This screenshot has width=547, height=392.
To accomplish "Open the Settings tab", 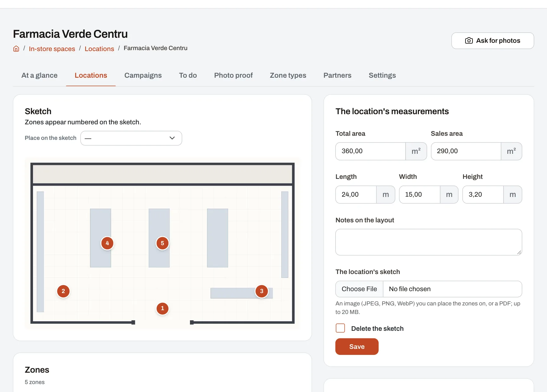I will coord(382,75).
